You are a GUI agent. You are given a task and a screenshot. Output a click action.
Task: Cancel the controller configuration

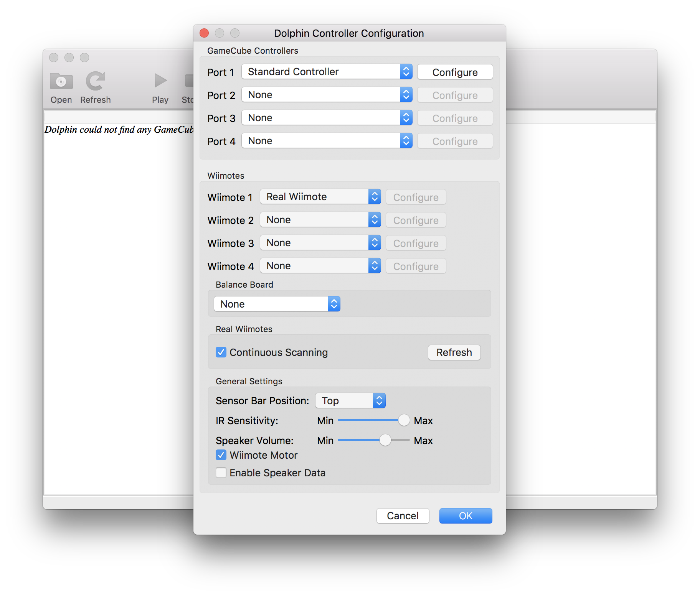pyautogui.click(x=403, y=515)
